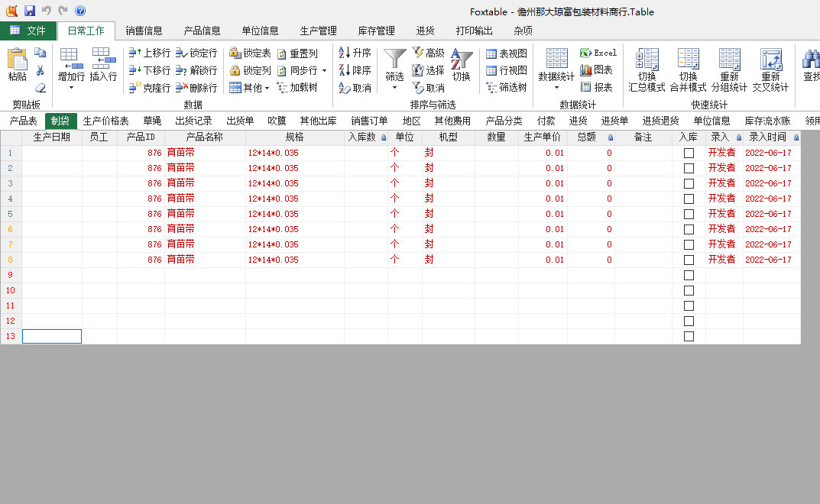Click the 锁定表 lock table icon
Image resolution: width=820 pixels, height=504 pixels.
click(x=235, y=53)
